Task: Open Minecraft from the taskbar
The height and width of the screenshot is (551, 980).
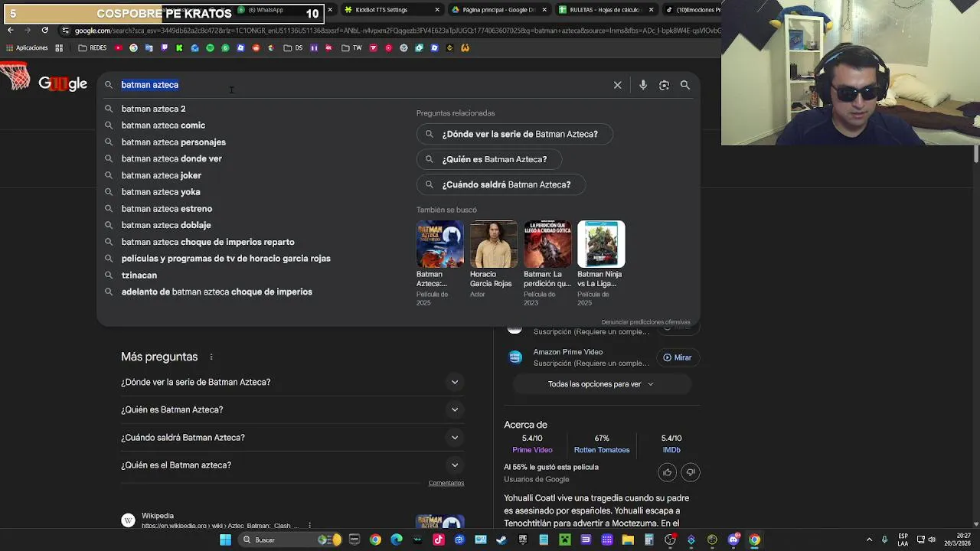Action: pos(564,540)
